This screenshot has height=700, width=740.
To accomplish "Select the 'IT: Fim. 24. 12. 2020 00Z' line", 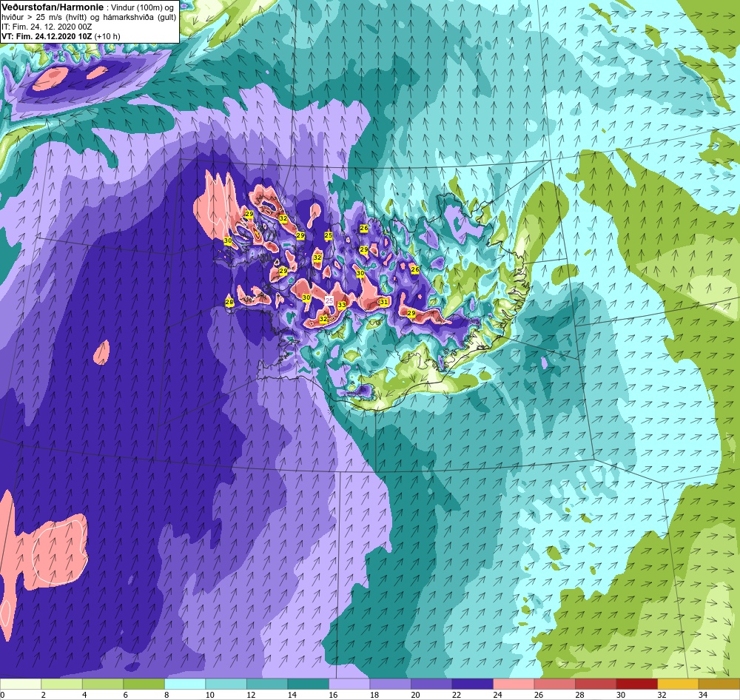I will tap(47, 27).
